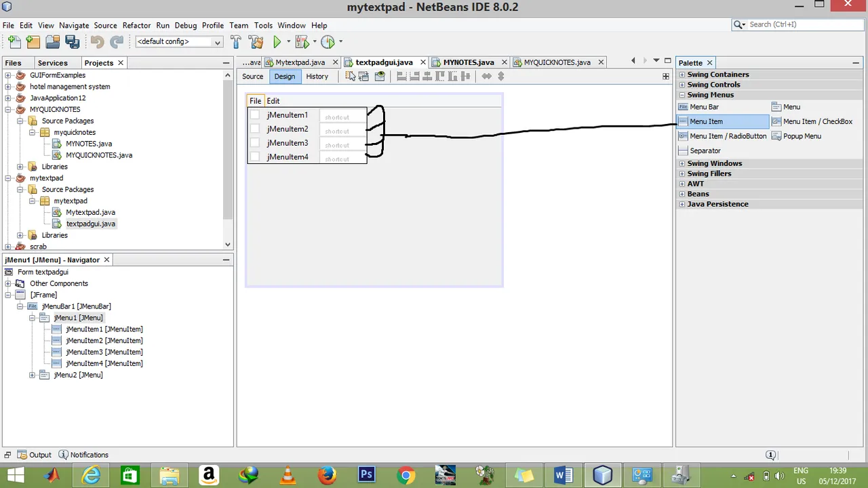
Task: Switch to the MYNOTES.java editor tab
Action: [x=469, y=62]
